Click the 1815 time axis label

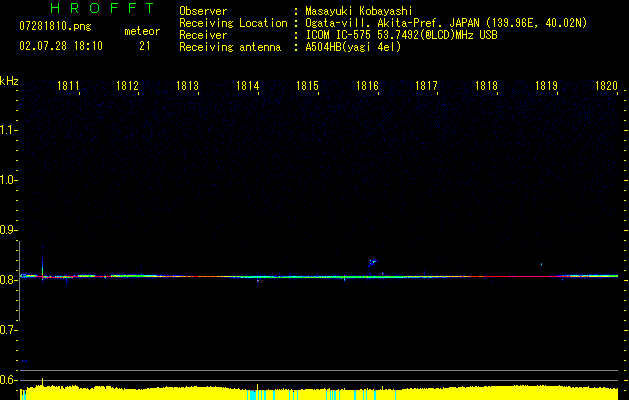coord(307,86)
